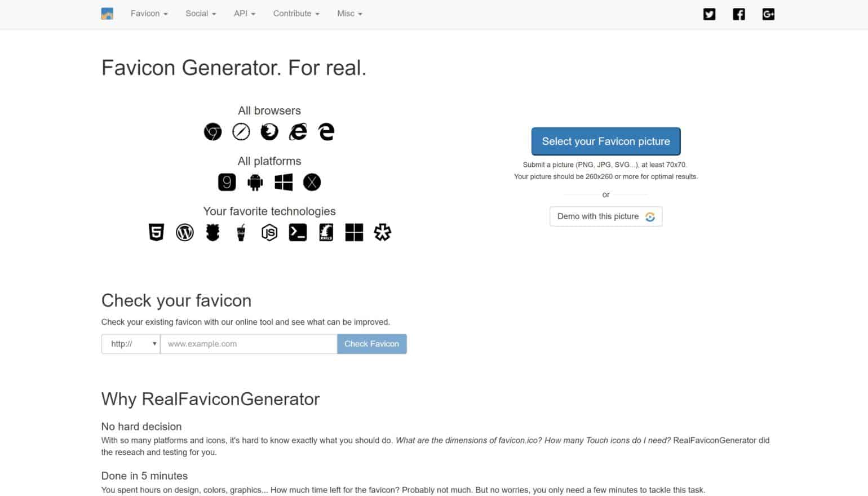Click the Firefox browser icon
868x496 pixels.
pyautogui.click(x=269, y=131)
